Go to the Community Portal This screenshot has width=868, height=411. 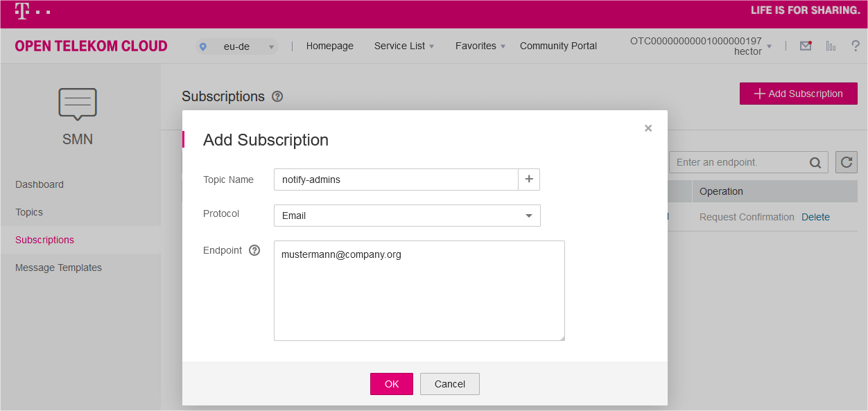558,46
